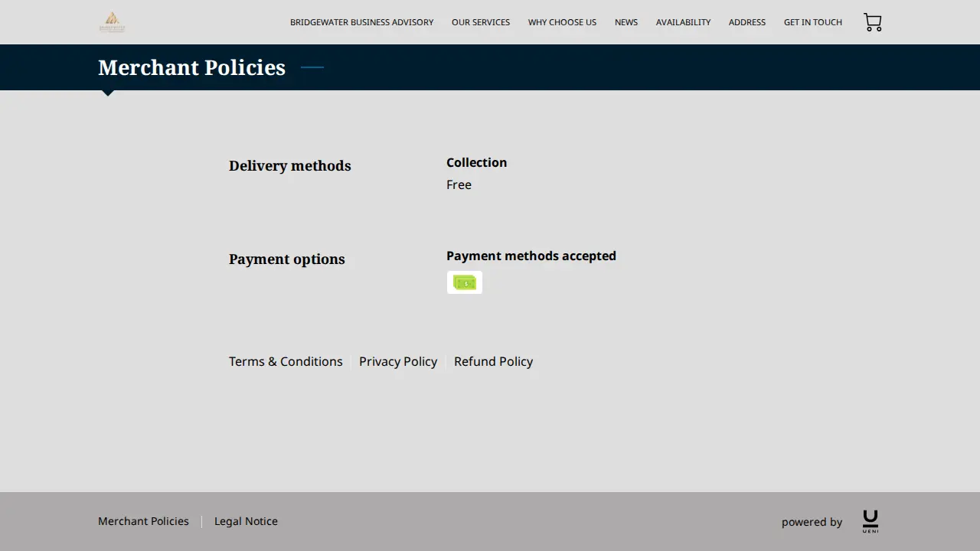Select Why Choose Us in navigation
The height and width of the screenshot is (551, 980).
pyautogui.click(x=562, y=22)
